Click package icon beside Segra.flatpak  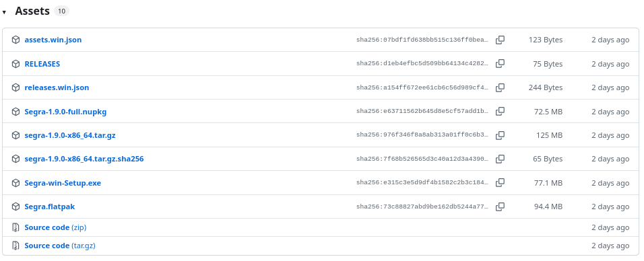pos(15,207)
